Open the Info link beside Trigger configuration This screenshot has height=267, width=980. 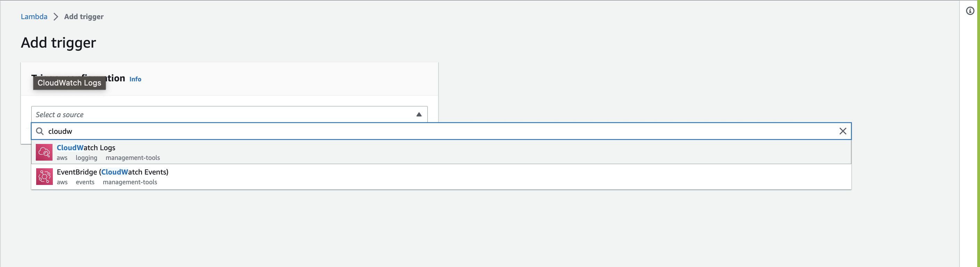coord(135,79)
